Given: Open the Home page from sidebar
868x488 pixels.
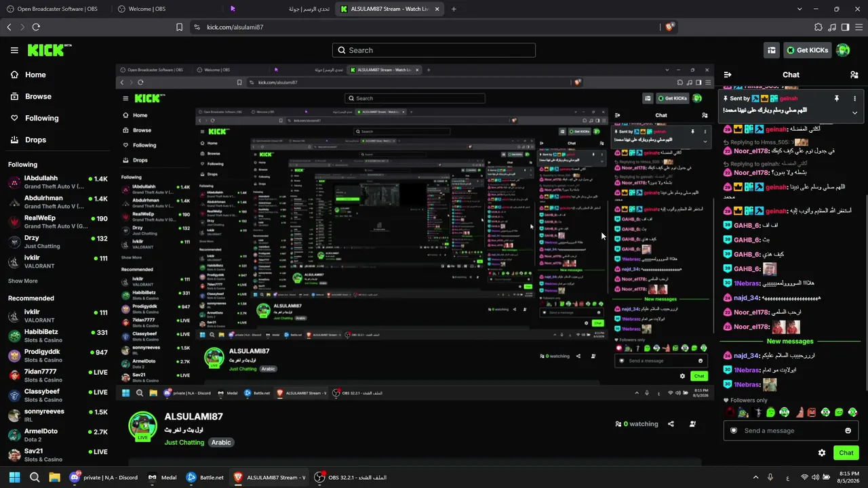Looking at the screenshot, I should 28,75.
